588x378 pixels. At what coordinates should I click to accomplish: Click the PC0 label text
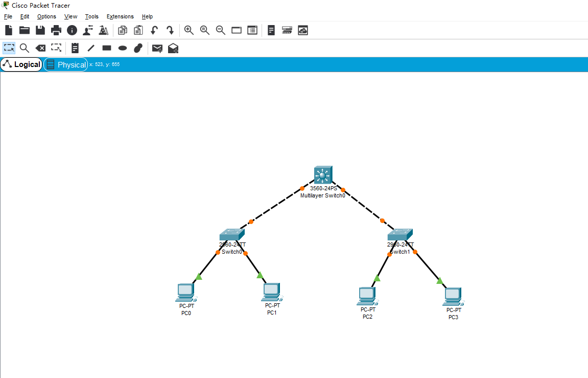[x=186, y=313]
